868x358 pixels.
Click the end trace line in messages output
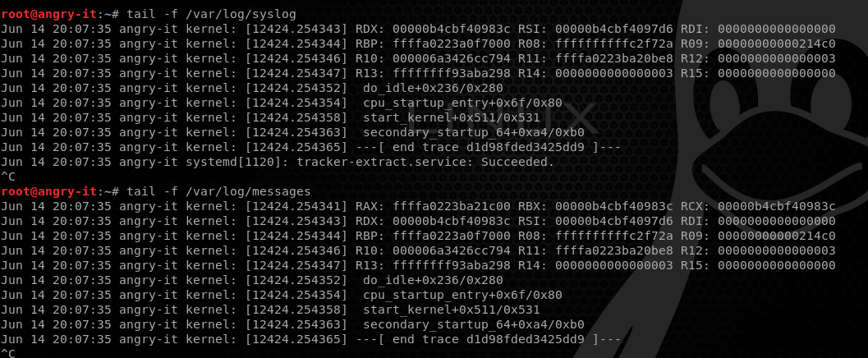(486, 339)
